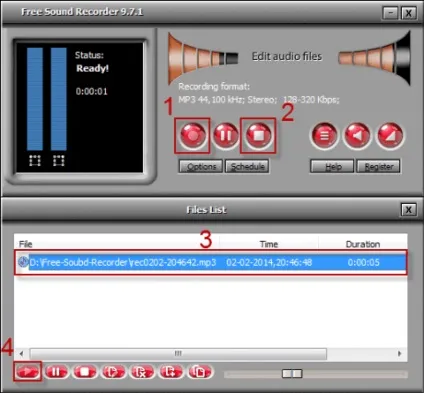Screen dimensions: 424x393
Task: Click the last file copy icon in toolbar
Action: point(199,371)
